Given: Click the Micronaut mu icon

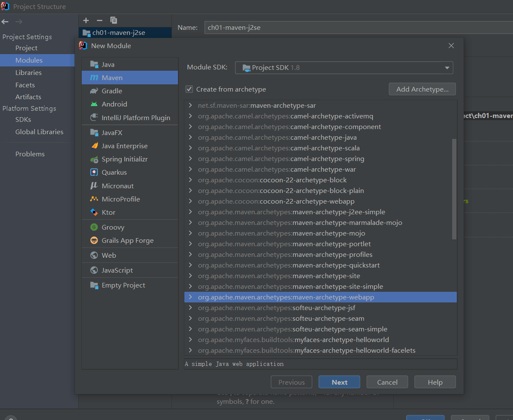Looking at the screenshot, I should click(x=94, y=186).
